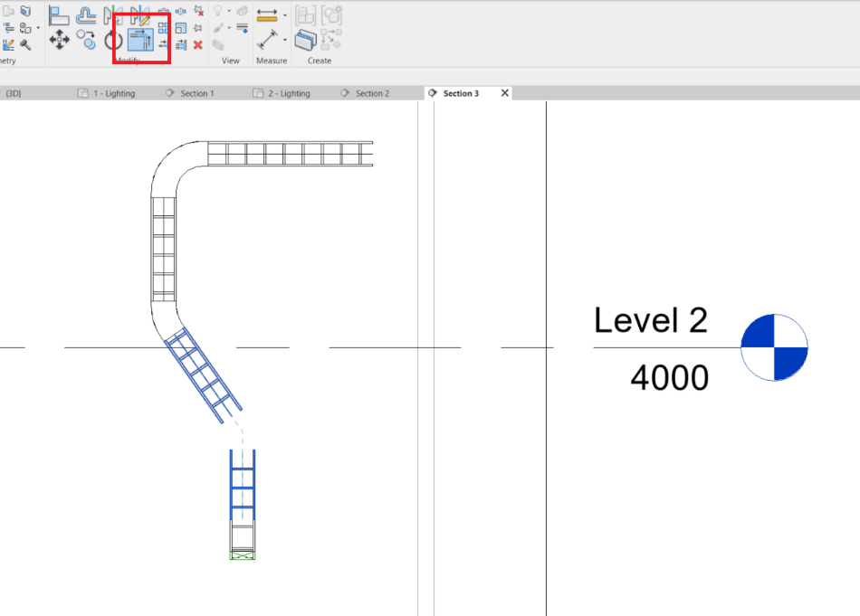Close the Section 3 view tab
The height and width of the screenshot is (616, 860).
click(x=504, y=92)
